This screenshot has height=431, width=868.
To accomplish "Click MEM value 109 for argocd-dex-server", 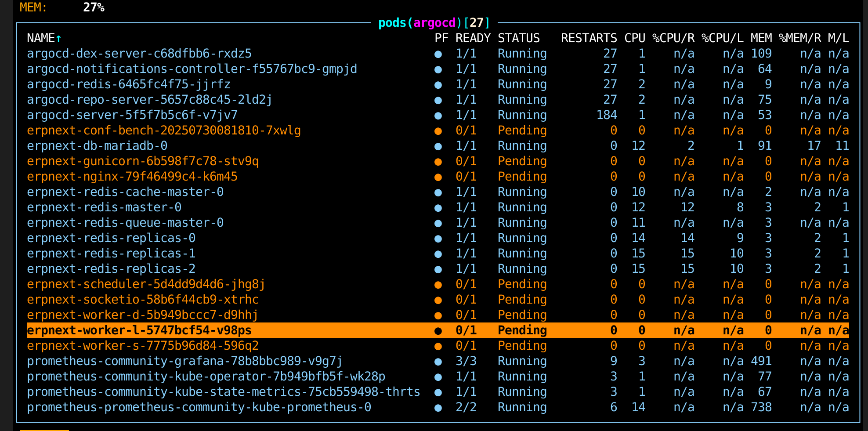I will (x=761, y=54).
